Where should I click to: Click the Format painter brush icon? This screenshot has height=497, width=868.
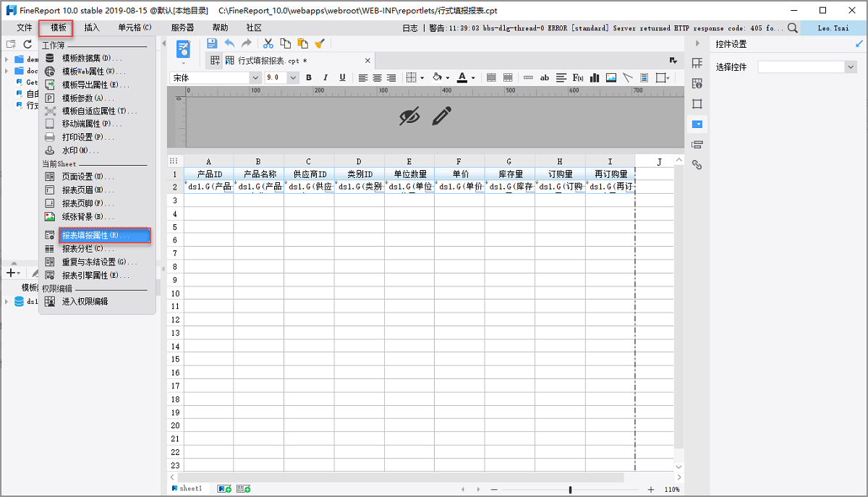tap(320, 43)
